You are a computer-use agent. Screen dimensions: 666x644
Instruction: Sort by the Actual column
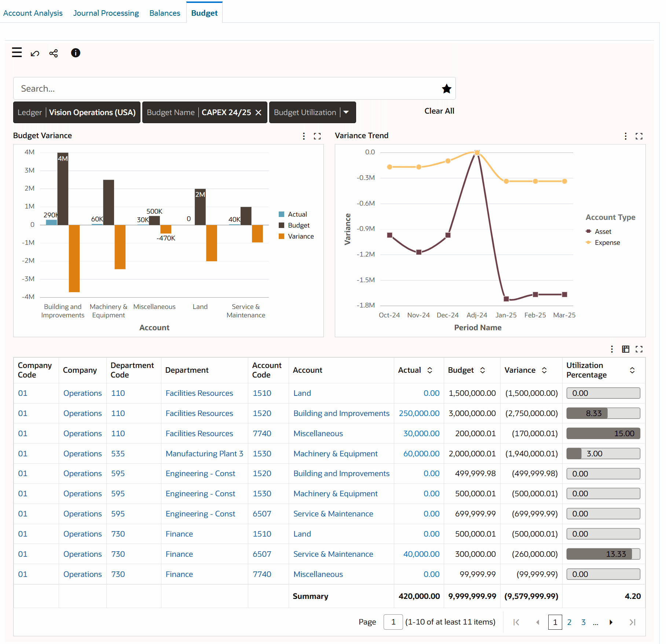tap(430, 371)
